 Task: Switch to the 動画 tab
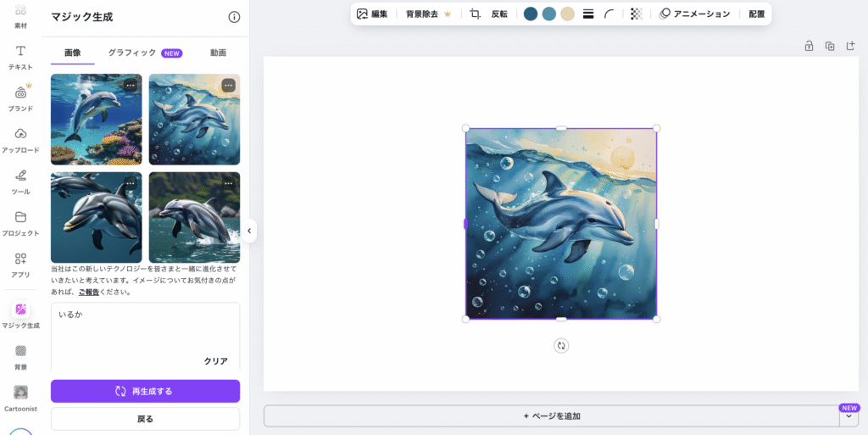(218, 53)
